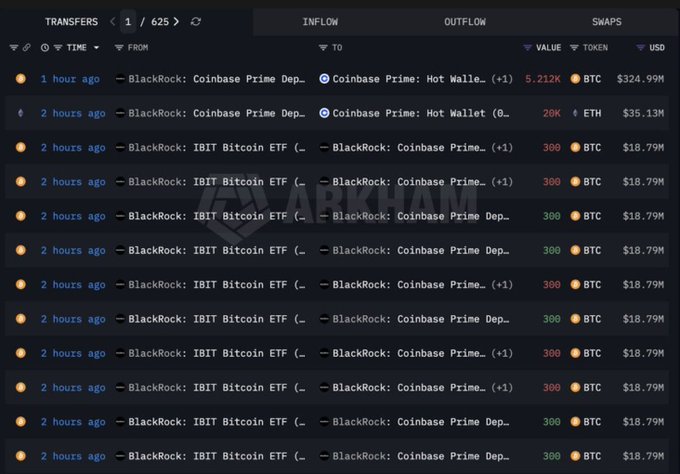Click BTC token icon on the $324.99M row

[575, 79]
